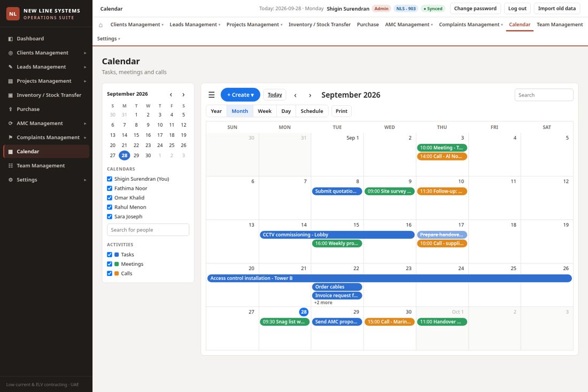
Task: Toggle the Calls activity checkbox
Action: click(x=110, y=273)
